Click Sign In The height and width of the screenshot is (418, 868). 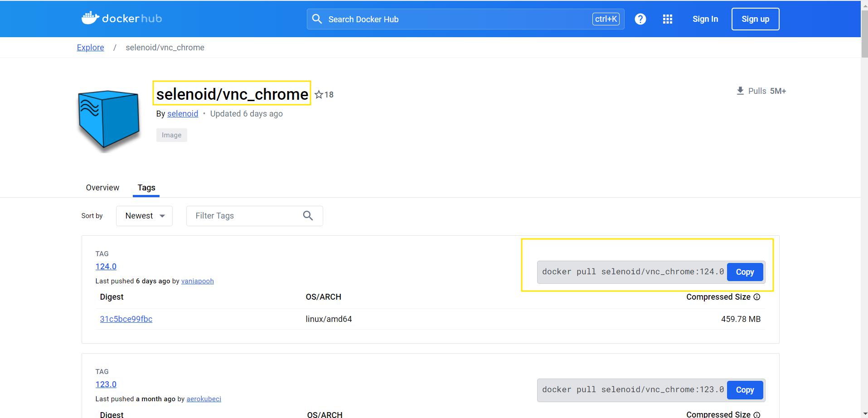tap(705, 19)
